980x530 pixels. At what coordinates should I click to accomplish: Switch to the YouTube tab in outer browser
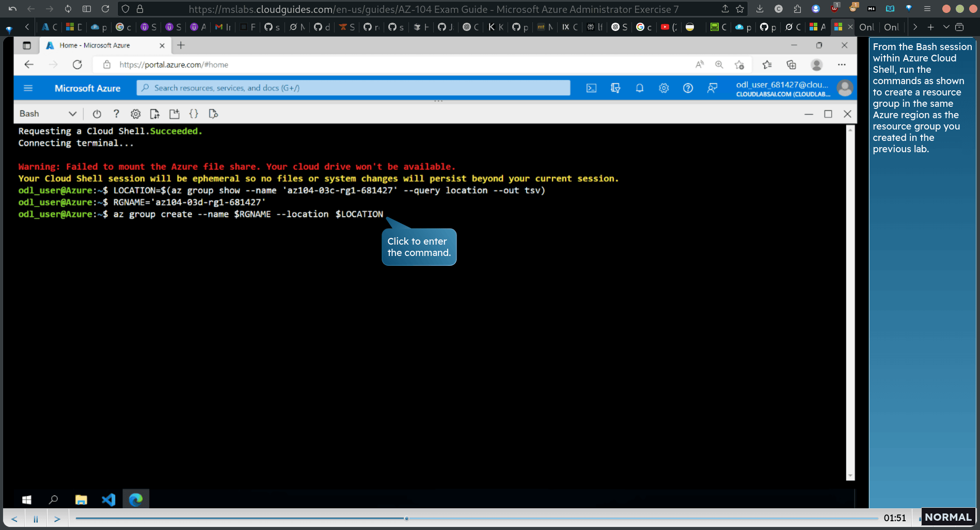pyautogui.click(x=669, y=27)
